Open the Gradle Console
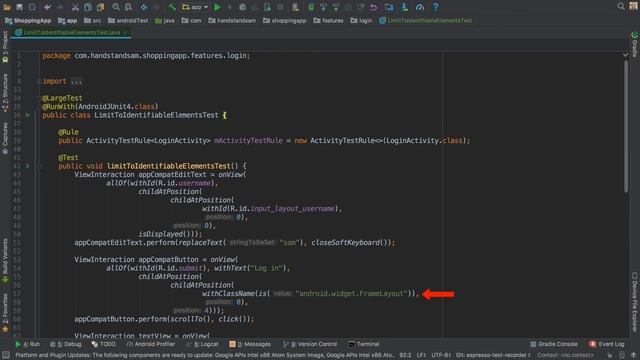 pyautogui.click(x=553, y=344)
